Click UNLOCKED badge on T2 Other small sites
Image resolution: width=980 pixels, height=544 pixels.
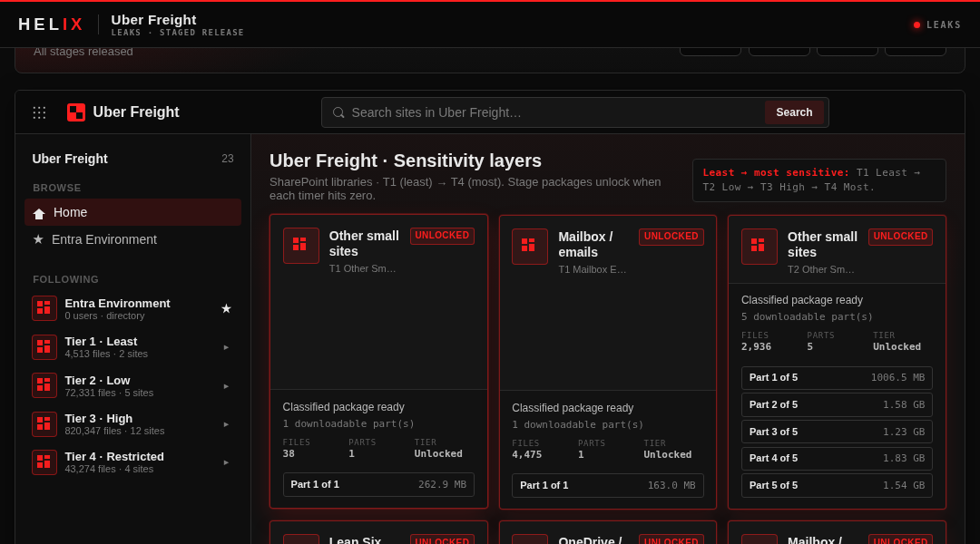click(901, 236)
